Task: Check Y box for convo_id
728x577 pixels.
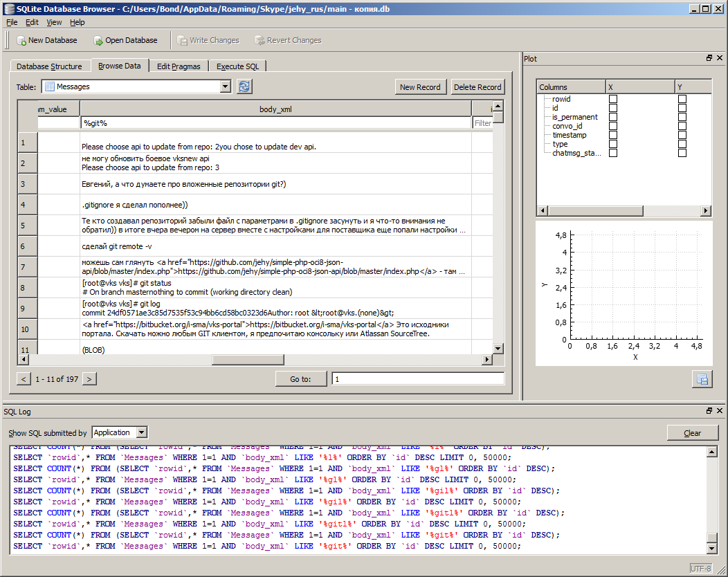Action: (x=682, y=126)
